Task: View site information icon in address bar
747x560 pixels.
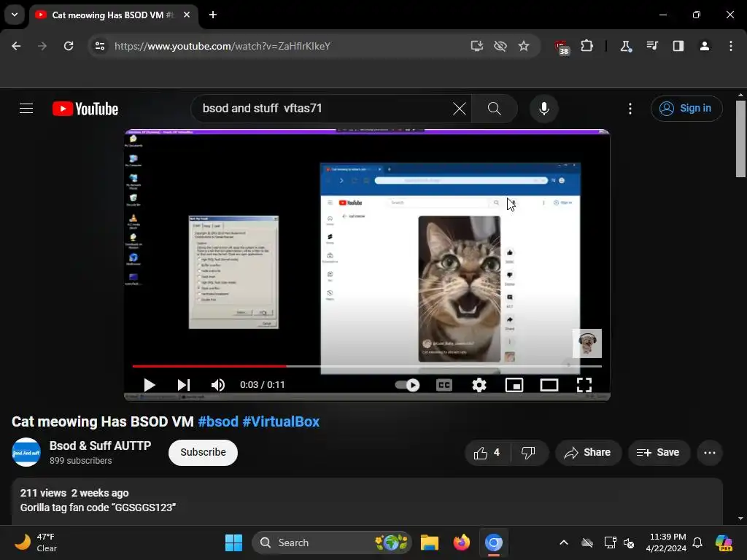Action: [x=100, y=46]
